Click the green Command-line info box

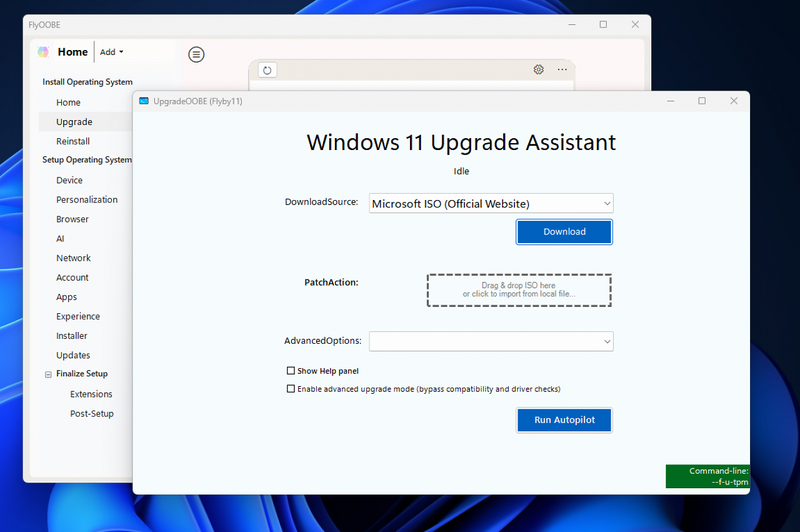707,476
